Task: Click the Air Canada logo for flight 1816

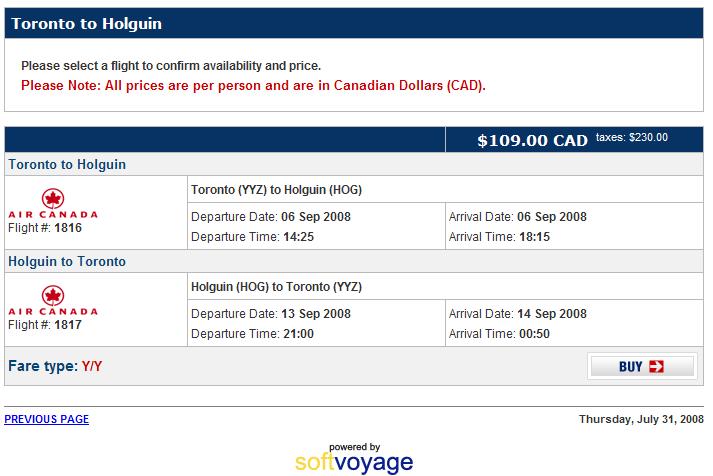Action: [x=53, y=204]
